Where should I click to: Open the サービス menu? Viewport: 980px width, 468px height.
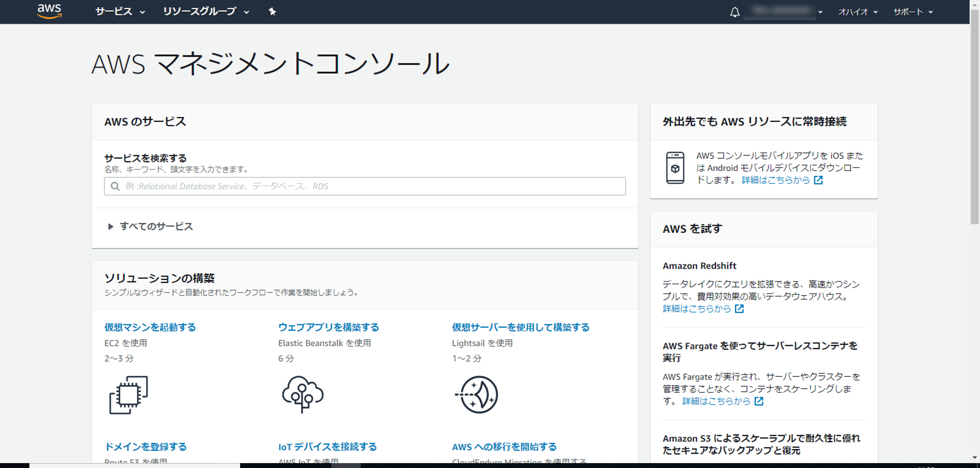(120, 12)
